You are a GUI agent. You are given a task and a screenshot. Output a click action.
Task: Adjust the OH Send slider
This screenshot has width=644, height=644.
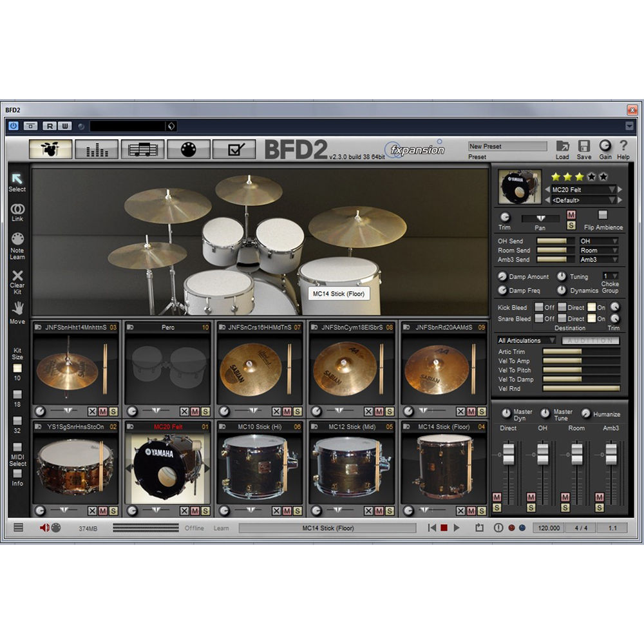pyautogui.click(x=555, y=241)
